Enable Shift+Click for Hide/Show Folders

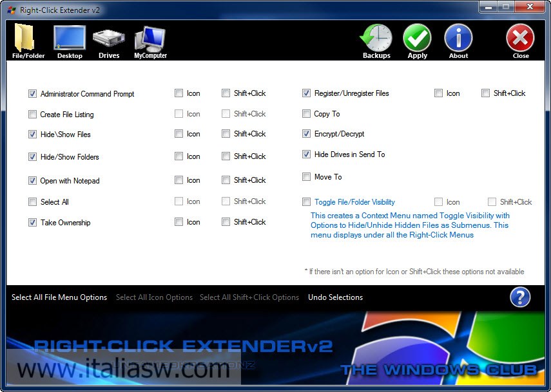point(226,156)
